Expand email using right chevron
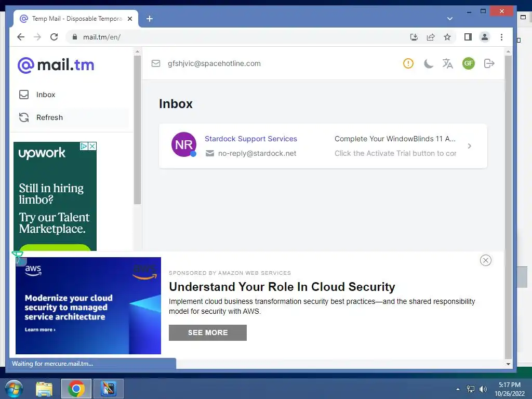 pos(470,146)
